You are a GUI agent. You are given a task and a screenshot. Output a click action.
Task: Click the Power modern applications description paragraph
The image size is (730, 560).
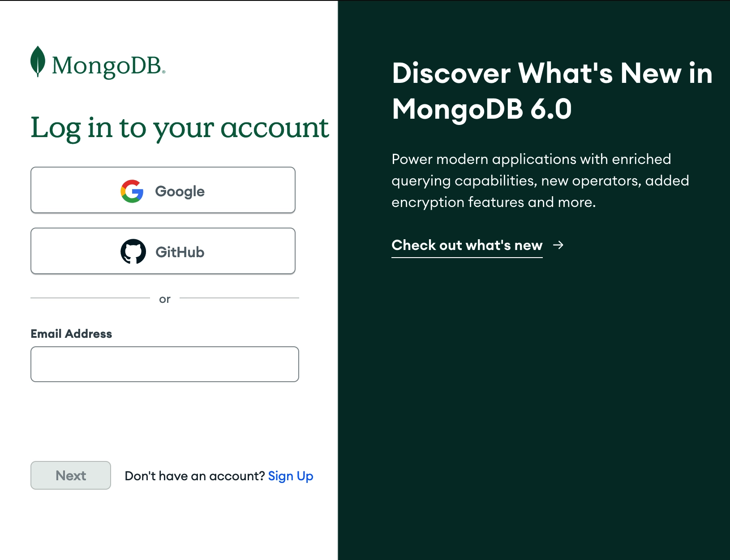coord(540,181)
